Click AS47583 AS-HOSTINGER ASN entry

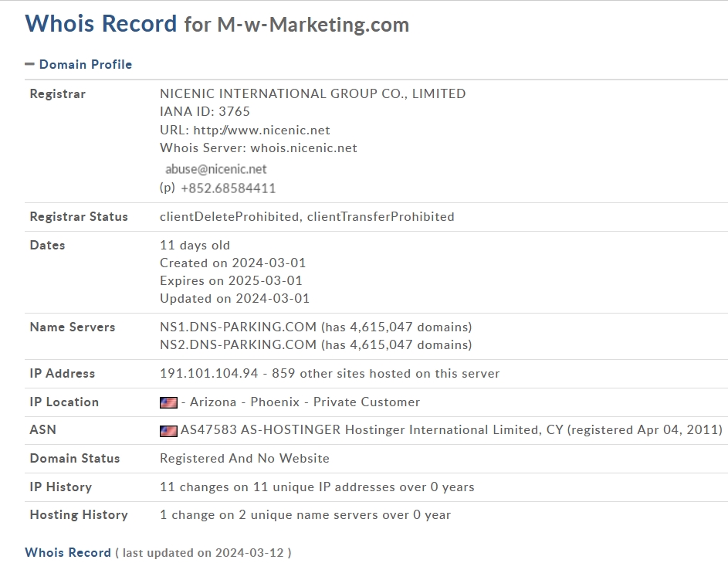click(x=452, y=430)
